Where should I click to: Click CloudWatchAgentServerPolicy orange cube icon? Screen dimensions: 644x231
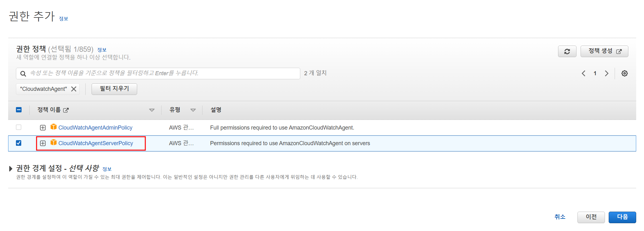tap(54, 142)
